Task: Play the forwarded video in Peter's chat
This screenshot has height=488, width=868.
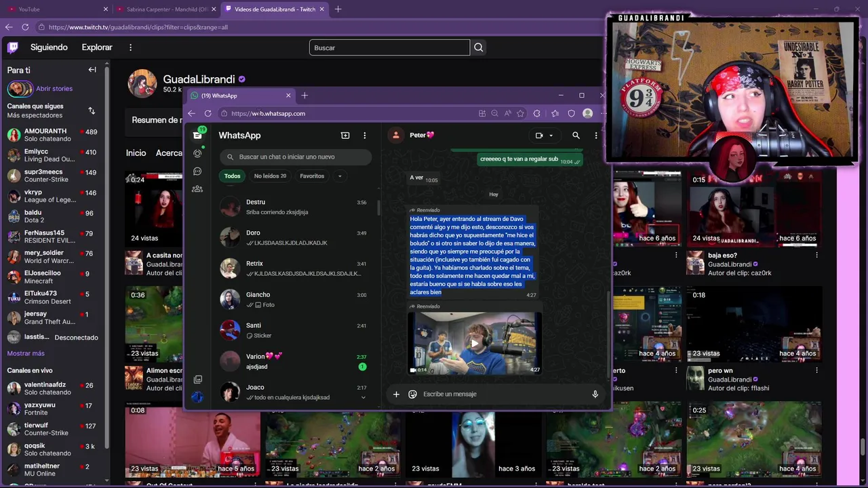Action: point(475,343)
